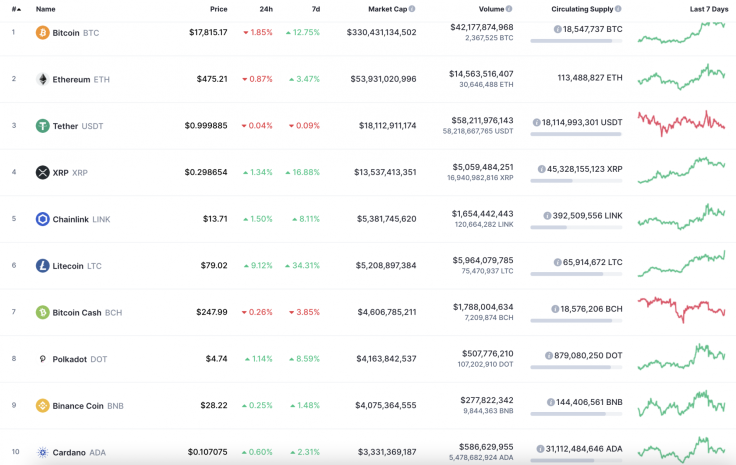Click info icon beside Polkadot circulating supply

point(548,356)
